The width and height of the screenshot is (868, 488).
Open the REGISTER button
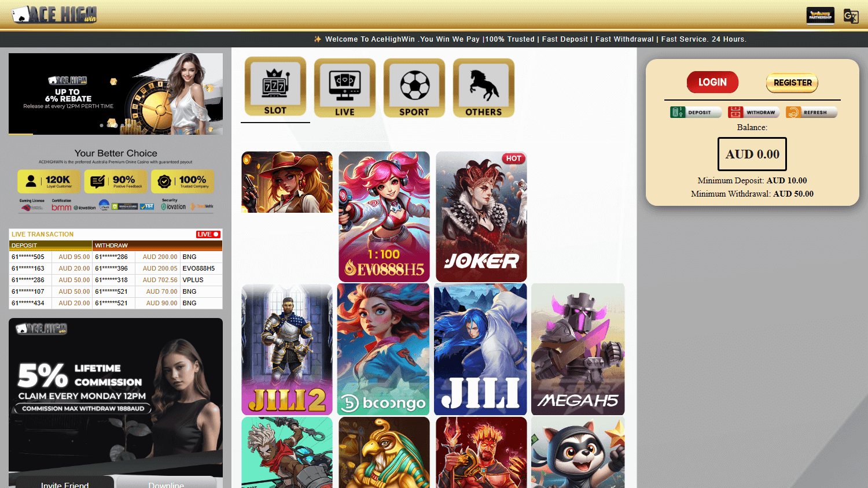(792, 83)
